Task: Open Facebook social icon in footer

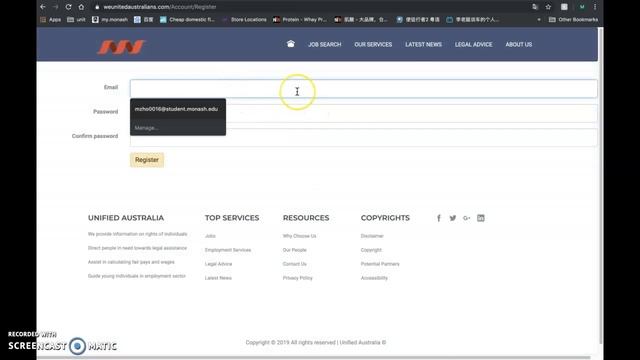Action: click(x=439, y=218)
